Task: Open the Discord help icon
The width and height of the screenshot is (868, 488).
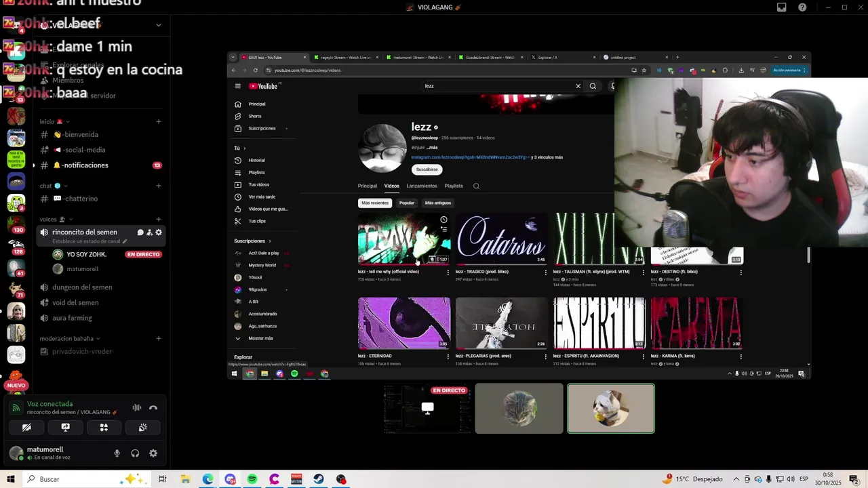Action: pyautogui.click(x=803, y=7)
